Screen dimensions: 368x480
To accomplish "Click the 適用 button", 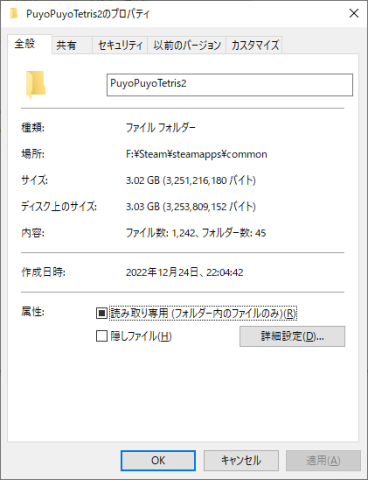I will coord(323,461).
